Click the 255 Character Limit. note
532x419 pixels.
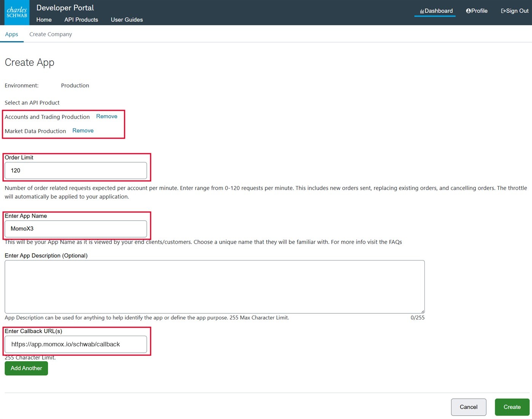click(30, 357)
